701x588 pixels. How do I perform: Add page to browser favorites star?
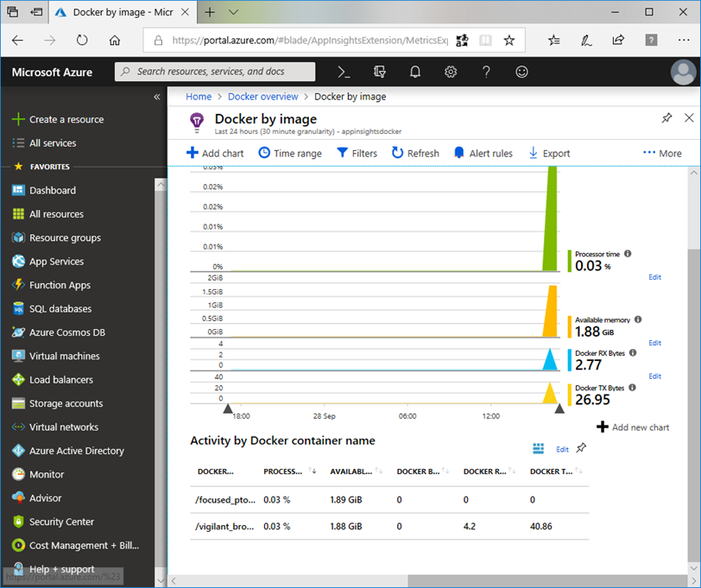[x=509, y=41]
